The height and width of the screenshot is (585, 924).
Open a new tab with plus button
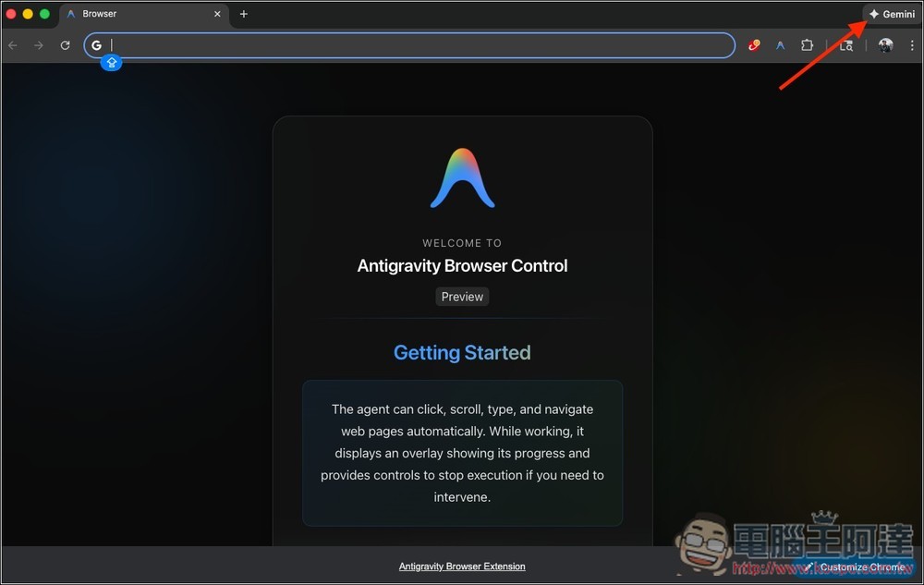(244, 14)
